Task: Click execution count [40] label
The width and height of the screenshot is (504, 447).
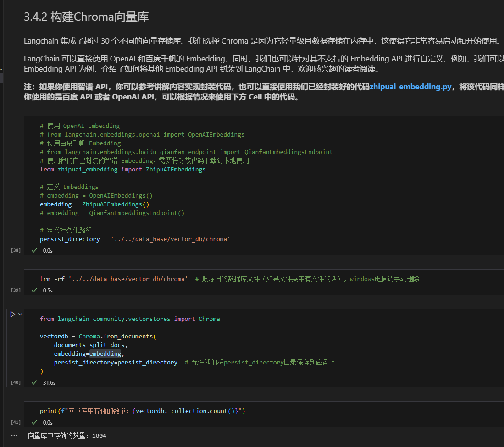Action: tap(16, 382)
